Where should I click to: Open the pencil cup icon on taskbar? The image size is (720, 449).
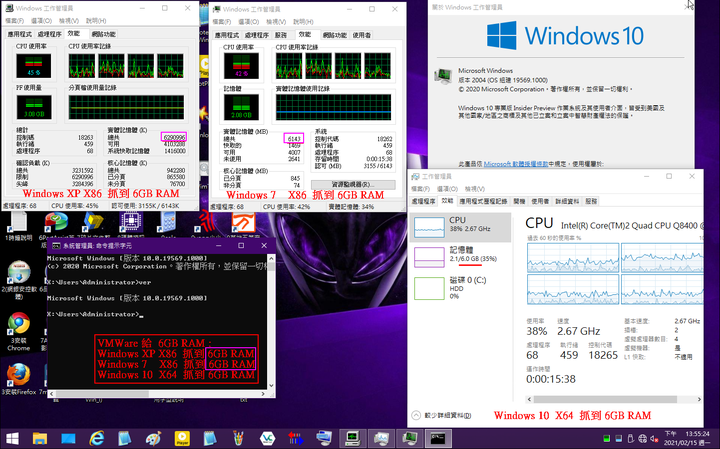pyautogui.click(x=238, y=438)
